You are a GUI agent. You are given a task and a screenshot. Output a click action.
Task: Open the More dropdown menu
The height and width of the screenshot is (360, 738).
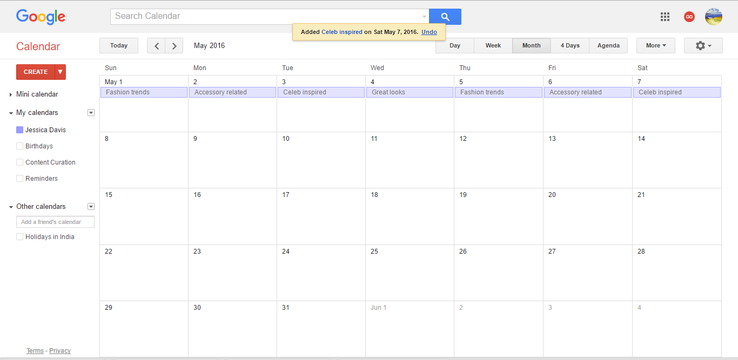656,46
